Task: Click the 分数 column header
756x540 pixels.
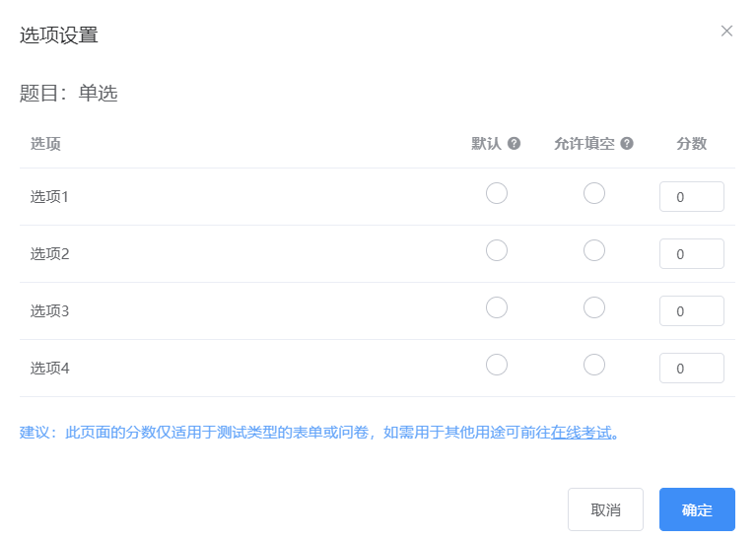Action: tap(691, 143)
